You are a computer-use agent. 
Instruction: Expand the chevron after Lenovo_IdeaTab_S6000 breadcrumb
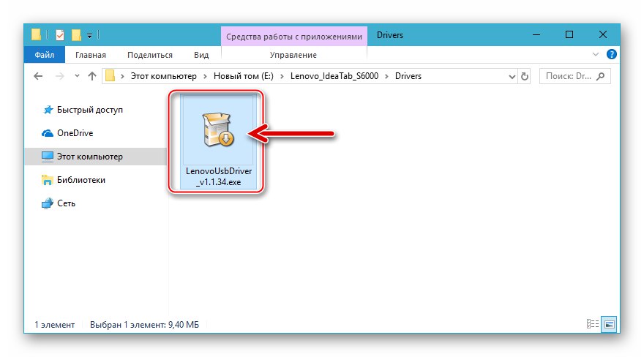(x=386, y=76)
